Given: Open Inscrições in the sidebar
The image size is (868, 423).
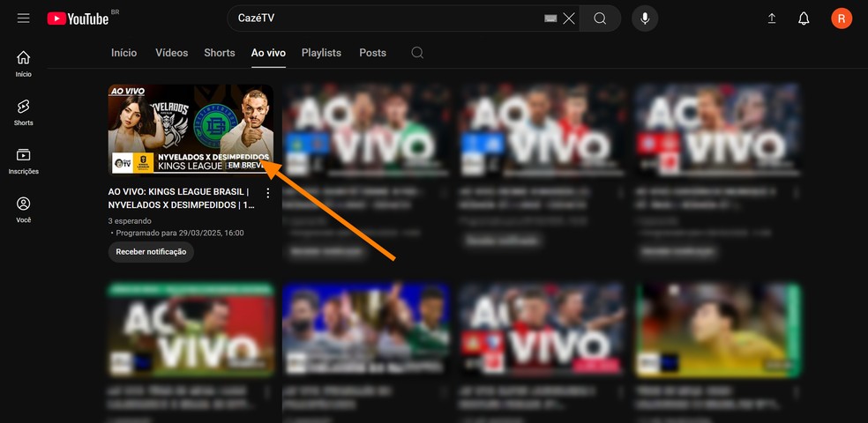Looking at the screenshot, I should click(x=23, y=161).
